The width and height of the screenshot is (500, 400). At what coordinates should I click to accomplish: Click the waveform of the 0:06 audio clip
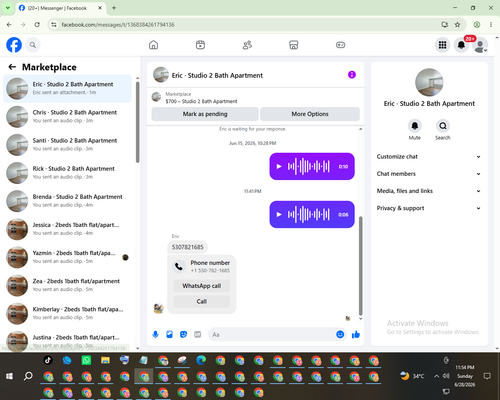pyautogui.click(x=309, y=214)
